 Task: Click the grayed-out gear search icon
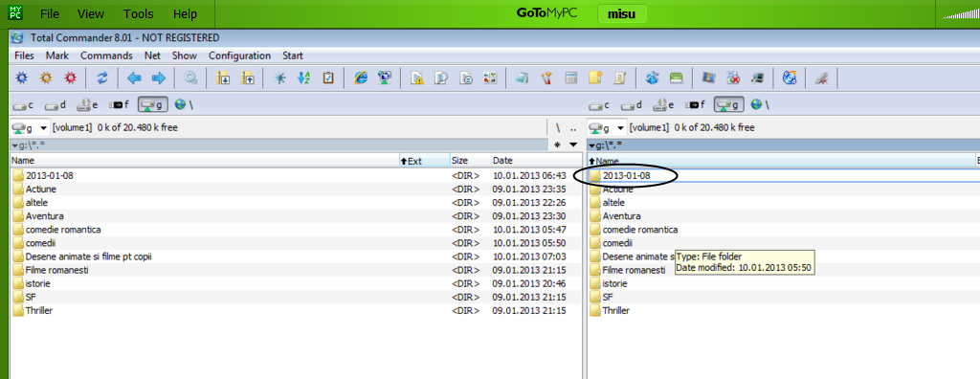(x=190, y=78)
